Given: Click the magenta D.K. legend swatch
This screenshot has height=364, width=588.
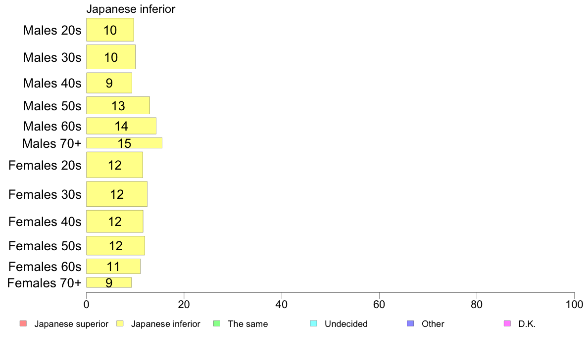Looking at the screenshot, I should 507,323.
